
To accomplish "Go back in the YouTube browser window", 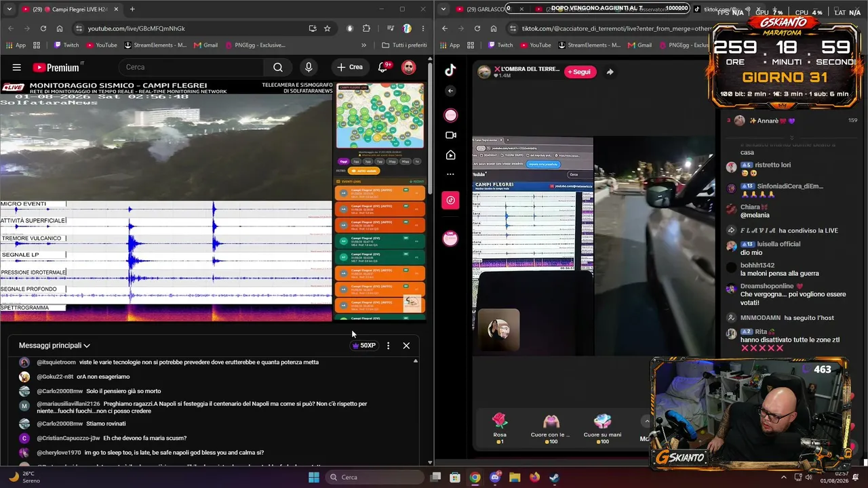I will [x=12, y=28].
